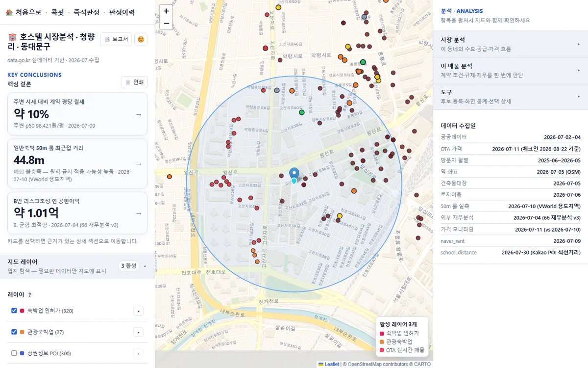Click the KEY CONCLUSIONS heading

pyautogui.click(x=34, y=75)
